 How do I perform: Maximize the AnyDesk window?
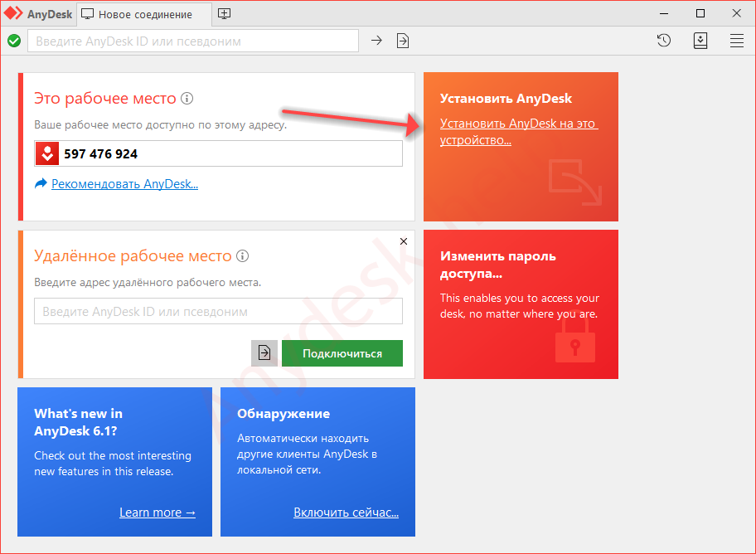point(700,13)
